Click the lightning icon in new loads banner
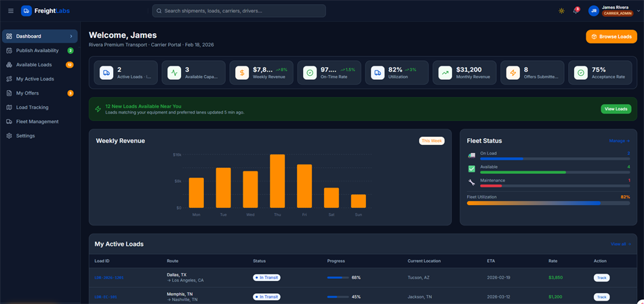644x304 pixels. (x=98, y=109)
